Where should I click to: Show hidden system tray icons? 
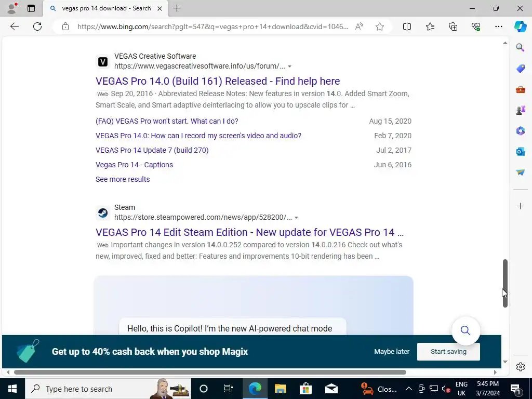pos(408,389)
